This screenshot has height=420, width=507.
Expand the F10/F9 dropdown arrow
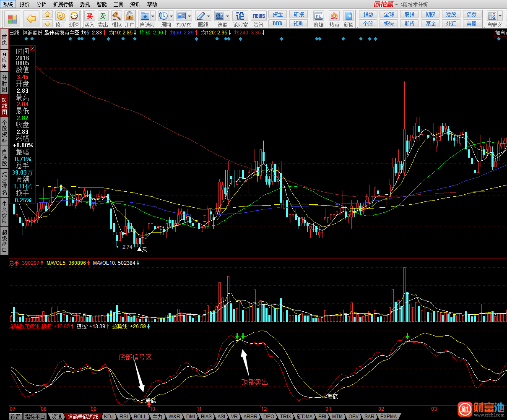click(x=190, y=16)
